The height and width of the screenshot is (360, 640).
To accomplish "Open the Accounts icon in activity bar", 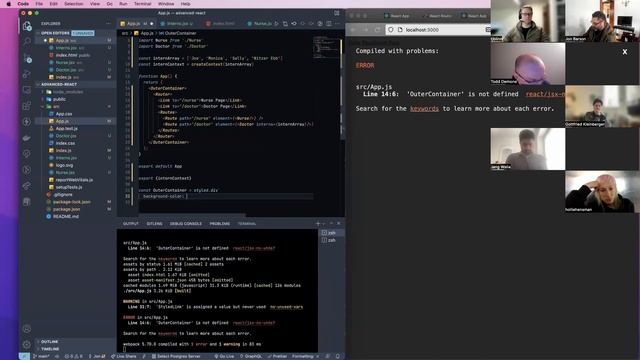I will [x=27, y=329].
